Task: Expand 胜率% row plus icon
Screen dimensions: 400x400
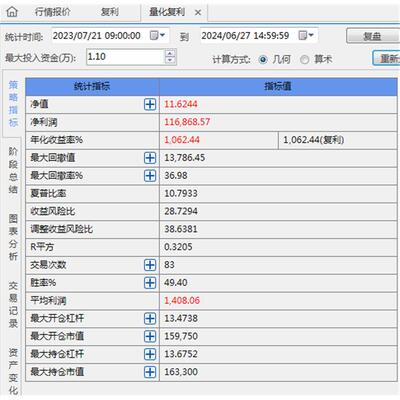Action: [150, 283]
